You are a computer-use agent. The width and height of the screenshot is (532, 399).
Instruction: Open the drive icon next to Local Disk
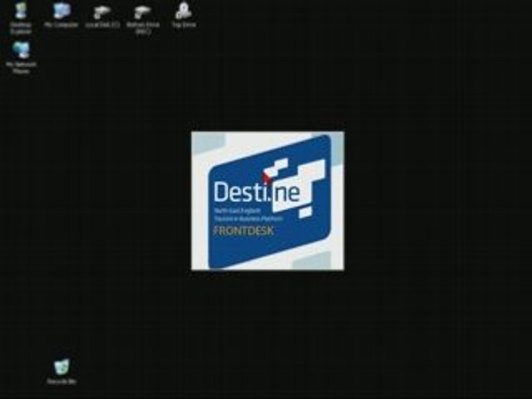point(143,19)
